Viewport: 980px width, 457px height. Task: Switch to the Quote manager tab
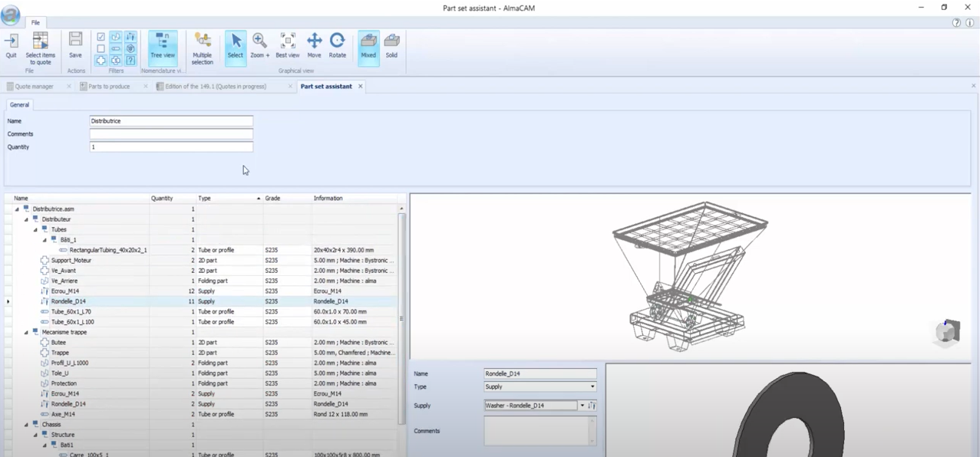pos(35,87)
